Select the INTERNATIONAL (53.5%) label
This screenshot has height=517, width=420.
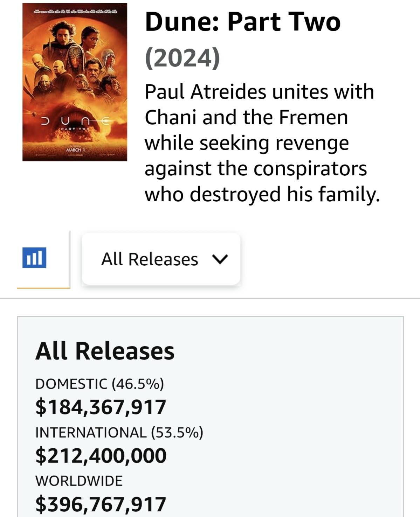(x=119, y=432)
